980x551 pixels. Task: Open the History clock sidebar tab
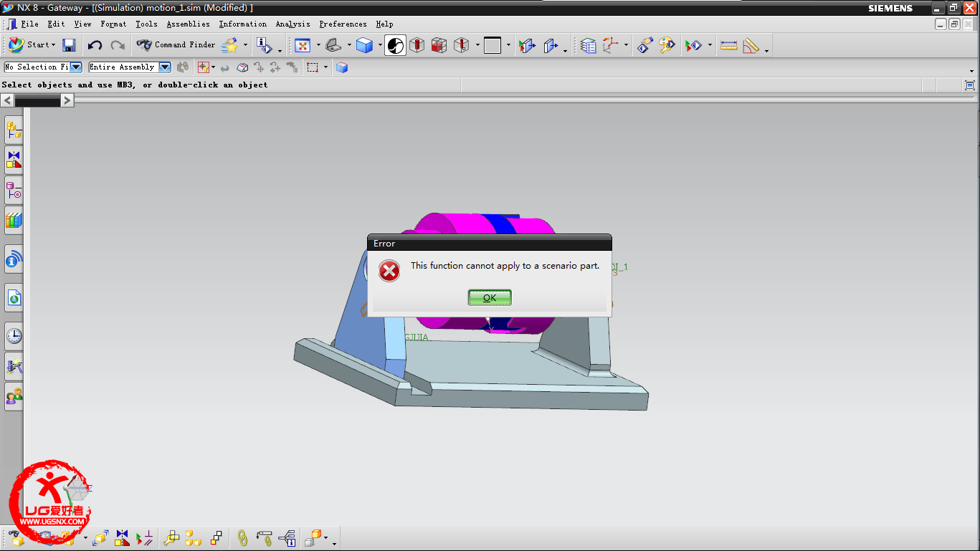[x=14, y=336]
